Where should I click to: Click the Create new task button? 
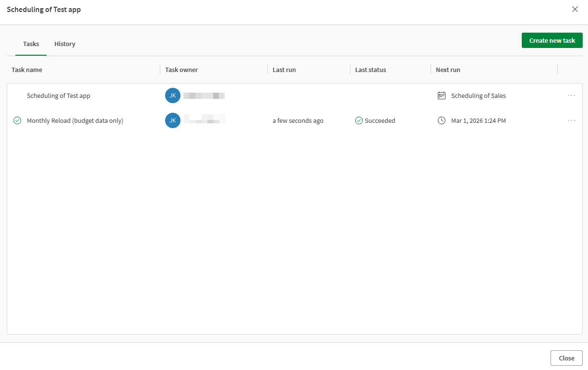(x=552, y=40)
